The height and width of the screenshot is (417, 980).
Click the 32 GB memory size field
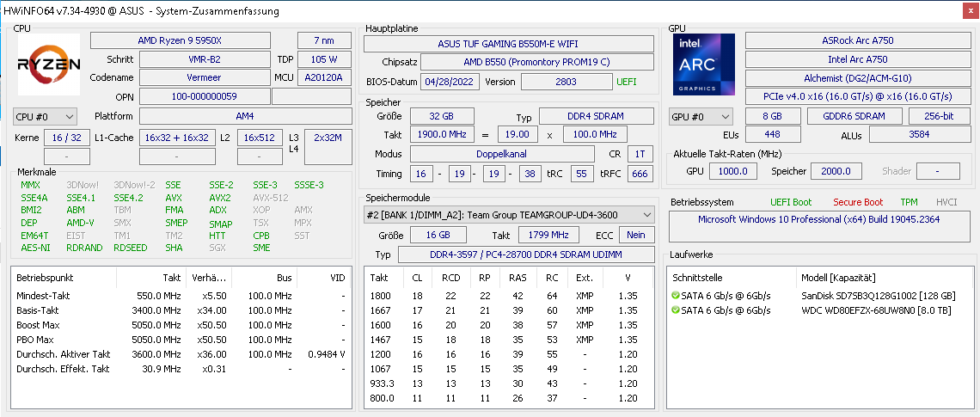[x=441, y=116]
